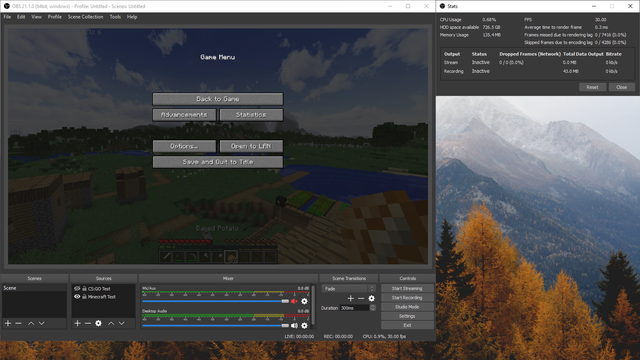Open the Help menu

tap(132, 17)
